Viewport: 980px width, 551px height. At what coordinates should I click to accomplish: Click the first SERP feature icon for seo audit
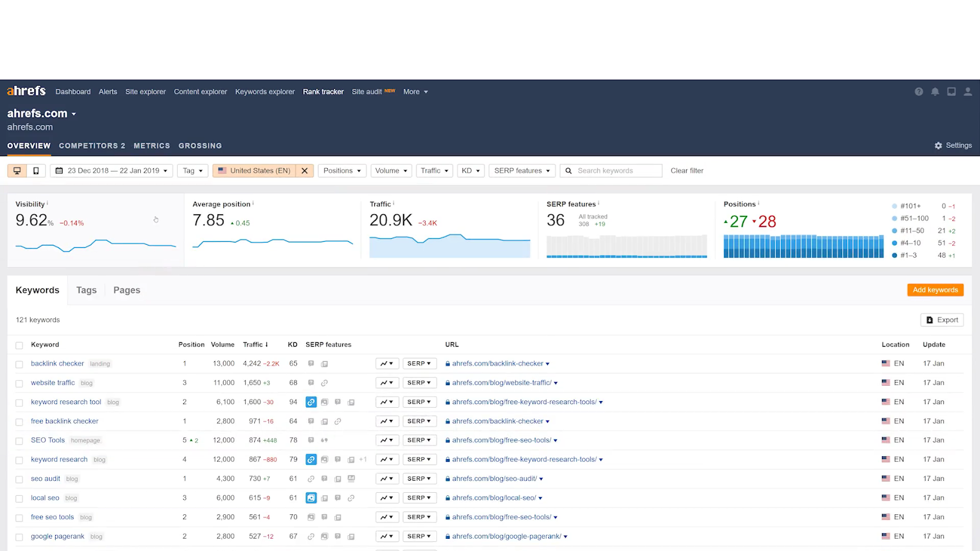[x=311, y=479]
